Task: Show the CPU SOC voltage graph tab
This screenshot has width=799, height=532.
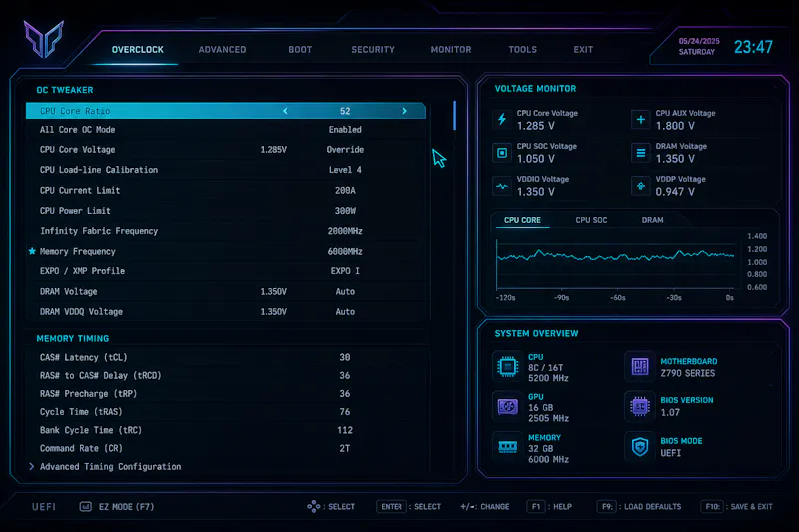Action: coord(591,220)
